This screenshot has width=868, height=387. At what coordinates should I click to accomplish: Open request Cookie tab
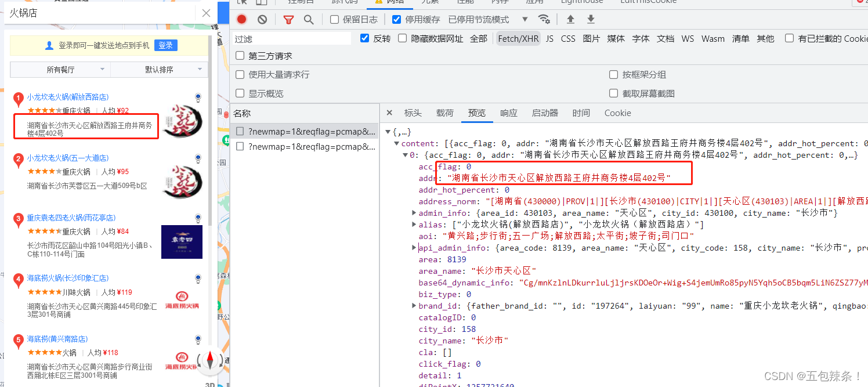(617, 113)
